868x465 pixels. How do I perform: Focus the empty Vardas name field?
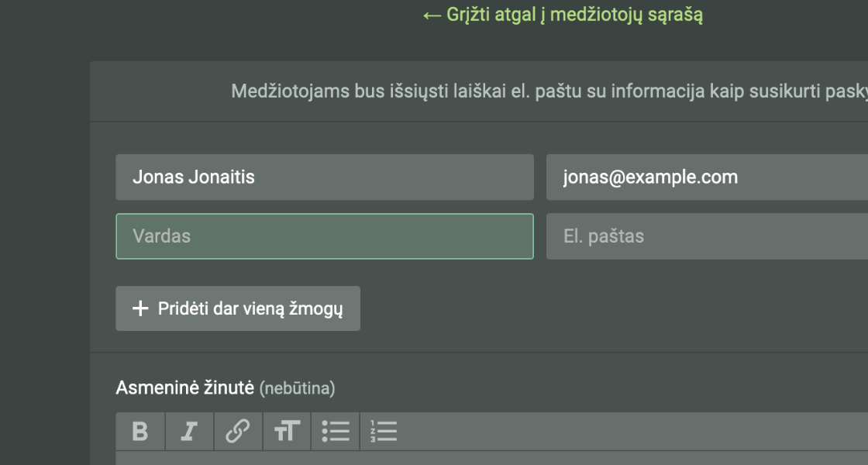(x=324, y=236)
